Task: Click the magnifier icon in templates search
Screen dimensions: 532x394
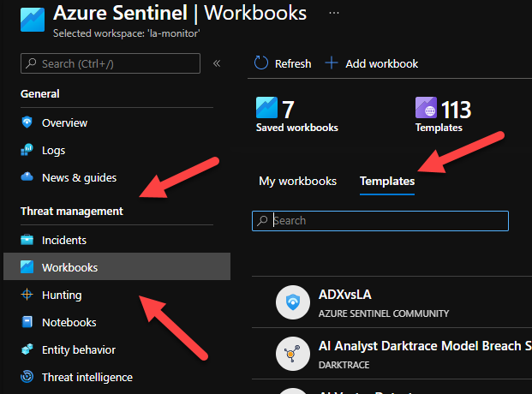Action: pos(262,221)
